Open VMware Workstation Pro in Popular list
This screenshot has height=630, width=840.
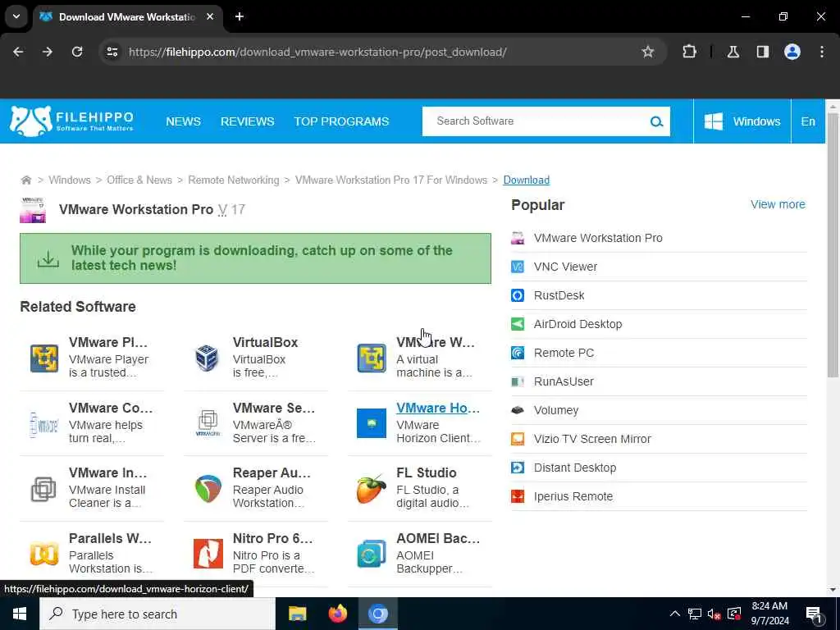coord(598,238)
